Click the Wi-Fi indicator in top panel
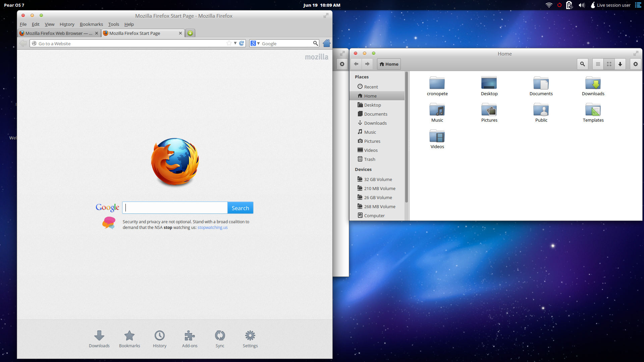This screenshot has width=644, height=362. tap(549, 5)
